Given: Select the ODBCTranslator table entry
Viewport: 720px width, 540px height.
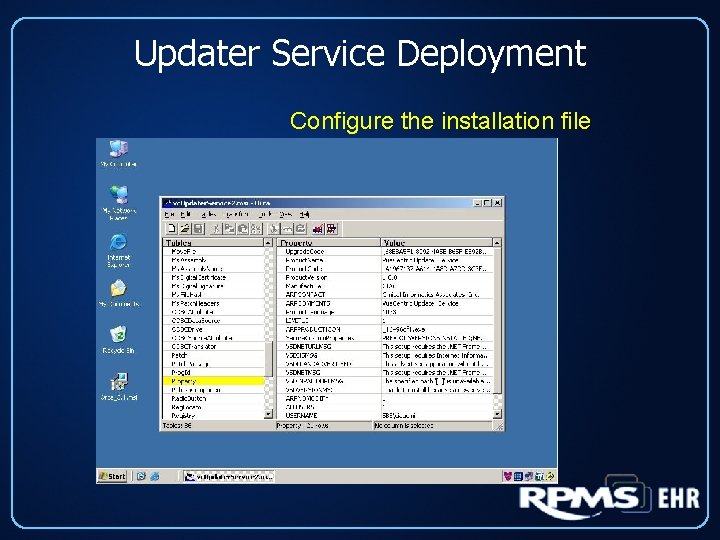Looking at the screenshot, I should [214, 347].
